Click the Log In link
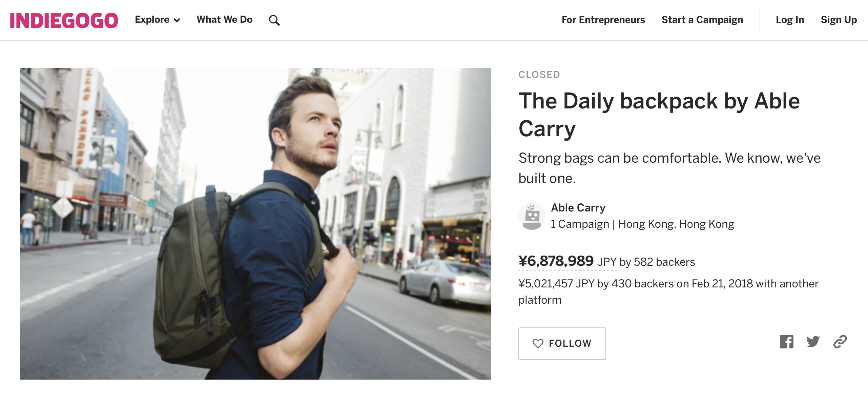The width and height of the screenshot is (868, 404). [x=790, y=20]
